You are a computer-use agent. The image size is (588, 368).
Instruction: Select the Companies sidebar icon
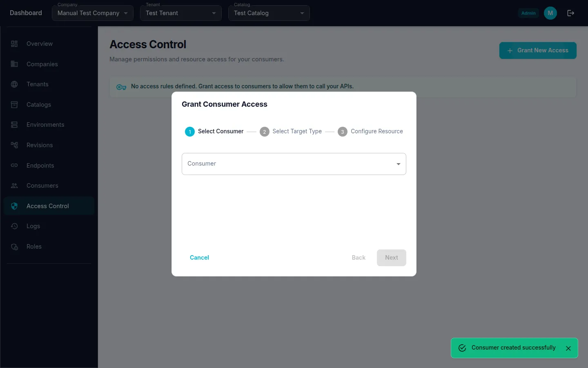point(14,64)
